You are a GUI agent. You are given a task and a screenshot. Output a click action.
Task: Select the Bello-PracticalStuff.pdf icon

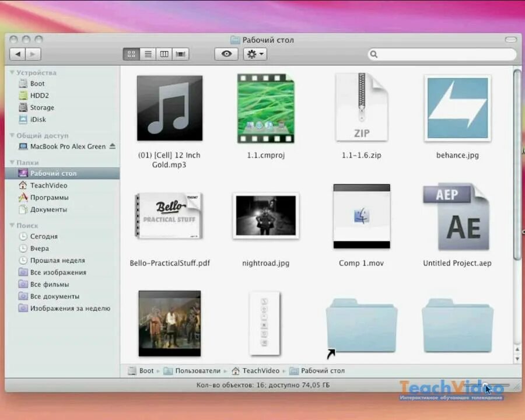pos(169,216)
